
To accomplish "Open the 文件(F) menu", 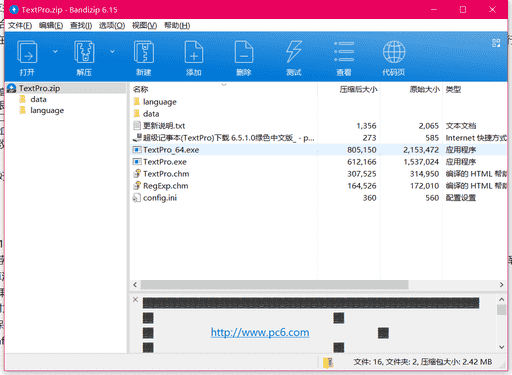I will [20, 26].
